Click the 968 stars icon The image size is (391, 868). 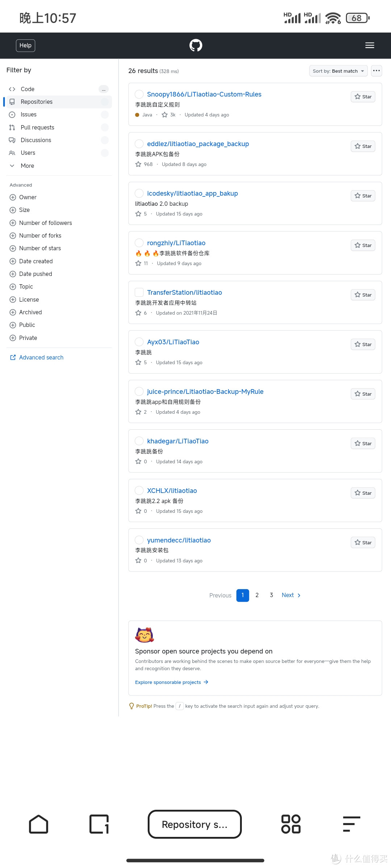[x=138, y=164]
